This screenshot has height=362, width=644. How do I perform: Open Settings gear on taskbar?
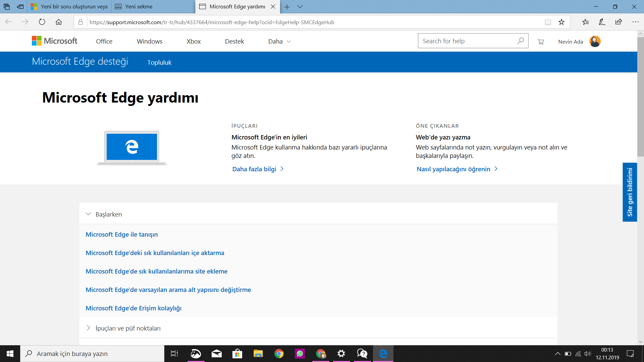[x=341, y=354]
